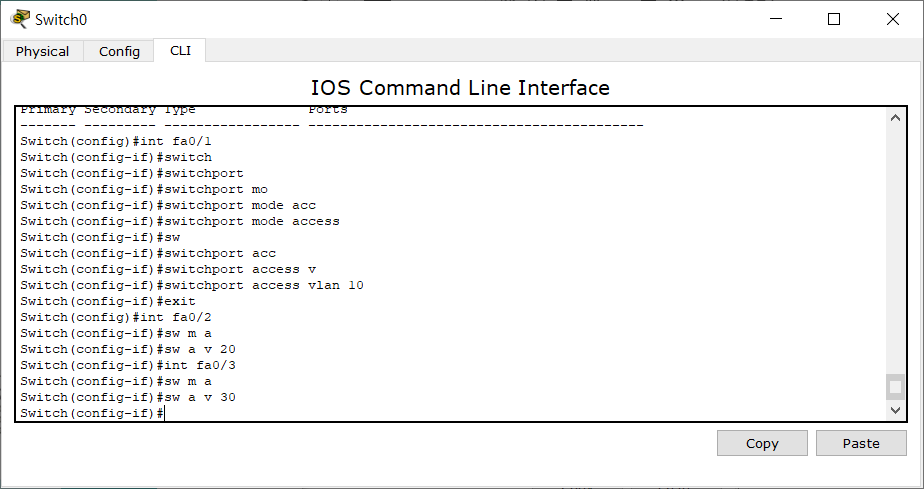Open the Config tab
Image resolution: width=924 pixels, height=489 pixels.
tap(119, 51)
